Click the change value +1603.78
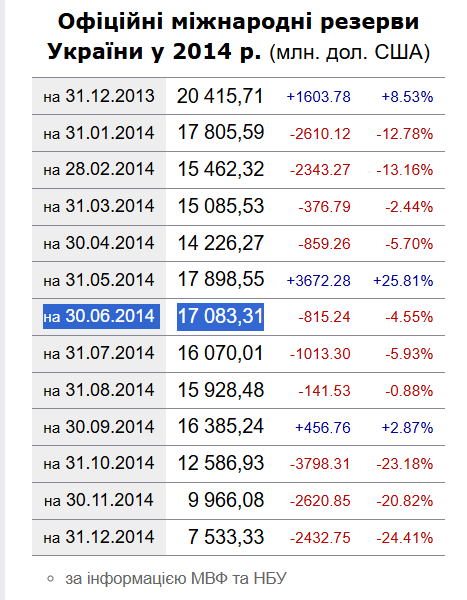 318,96
